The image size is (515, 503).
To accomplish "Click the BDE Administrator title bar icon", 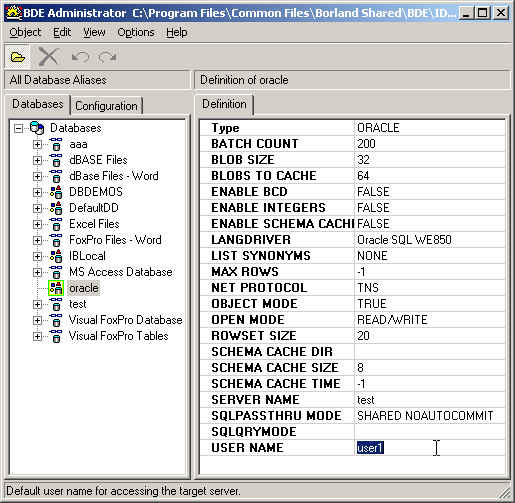I will tap(14, 13).
